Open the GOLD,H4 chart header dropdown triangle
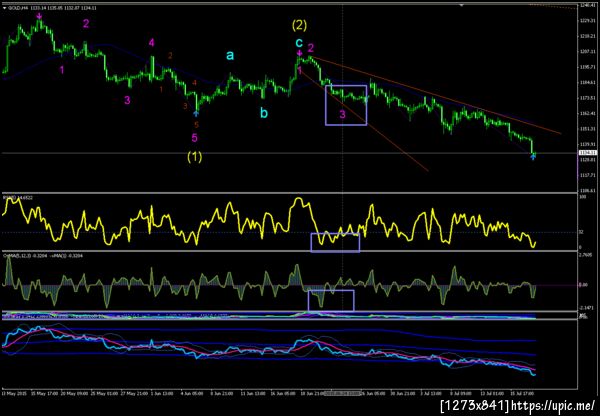Image resolution: width=600 pixels, height=416 pixels. (x=4, y=7)
